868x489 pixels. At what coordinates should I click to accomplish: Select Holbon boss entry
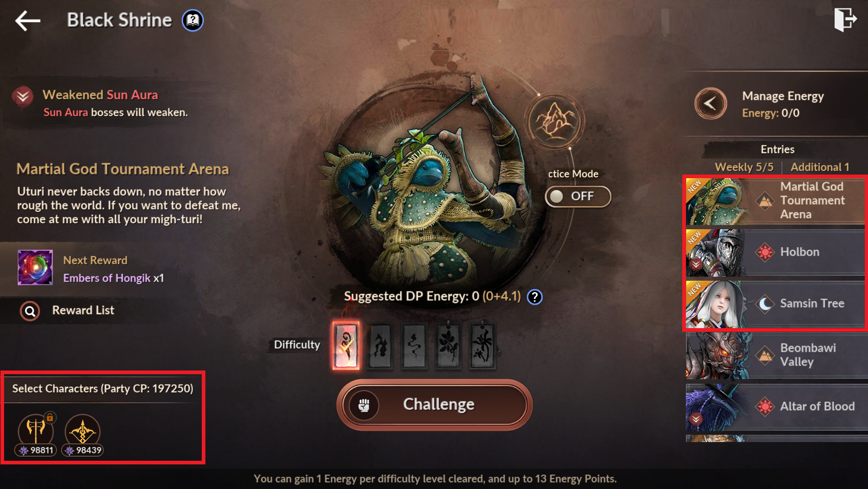pos(775,252)
